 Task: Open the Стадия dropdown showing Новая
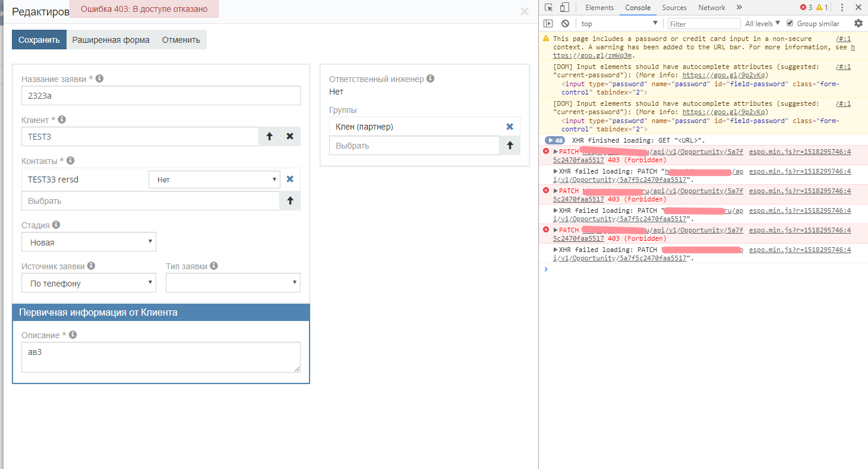tap(89, 242)
